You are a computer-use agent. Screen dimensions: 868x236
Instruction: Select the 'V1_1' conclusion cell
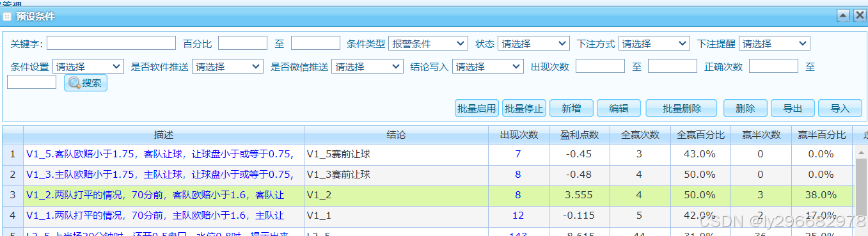coord(396,216)
